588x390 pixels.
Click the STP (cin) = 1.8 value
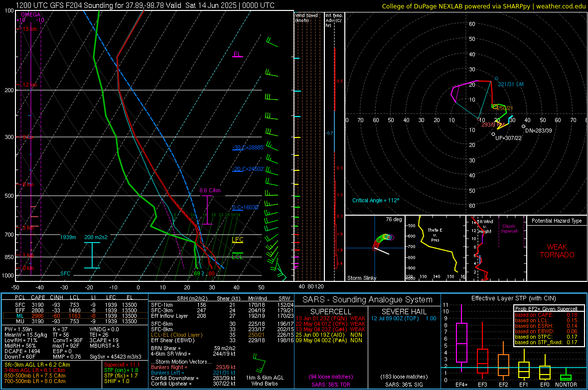(121, 371)
